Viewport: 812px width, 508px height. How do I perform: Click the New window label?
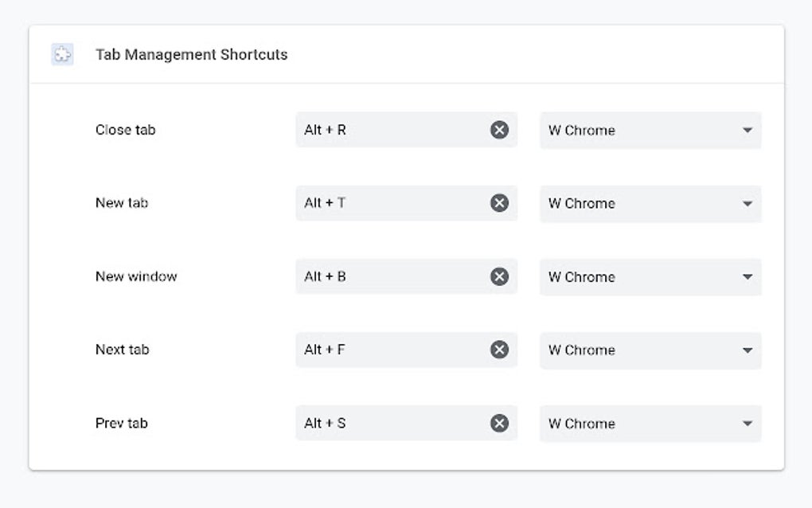tap(134, 276)
